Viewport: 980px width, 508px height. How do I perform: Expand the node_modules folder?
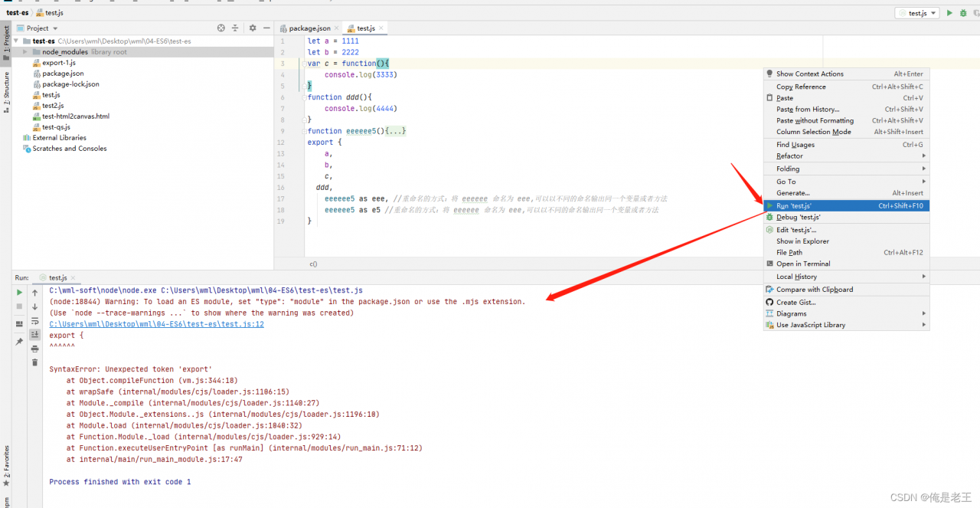pos(24,51)
